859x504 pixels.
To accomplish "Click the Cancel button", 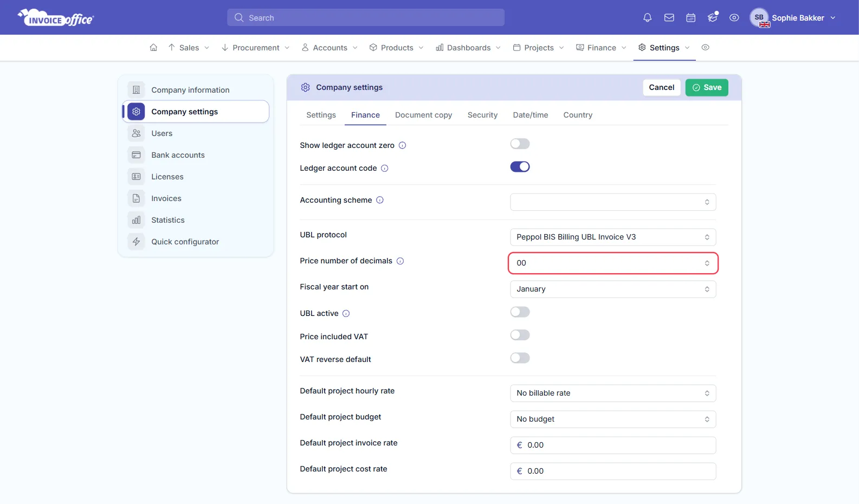I will [x=662, y=87].
